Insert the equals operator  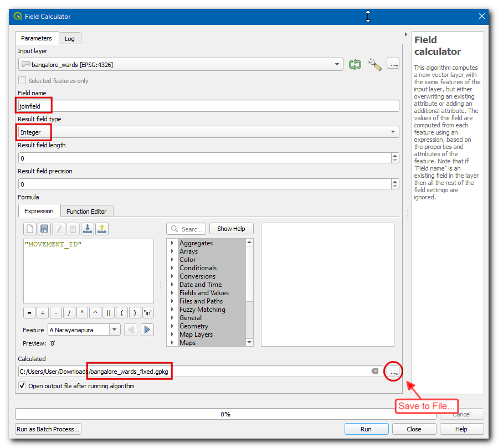pyautogui.click(x=29, y=313)
